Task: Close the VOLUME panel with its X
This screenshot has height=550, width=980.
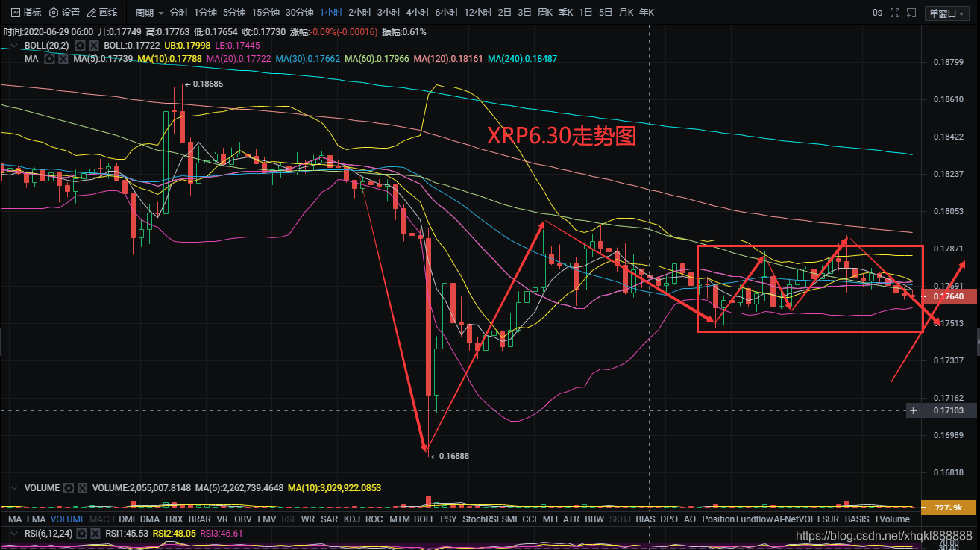Action: pyautogui.click(x=83, y=488)
